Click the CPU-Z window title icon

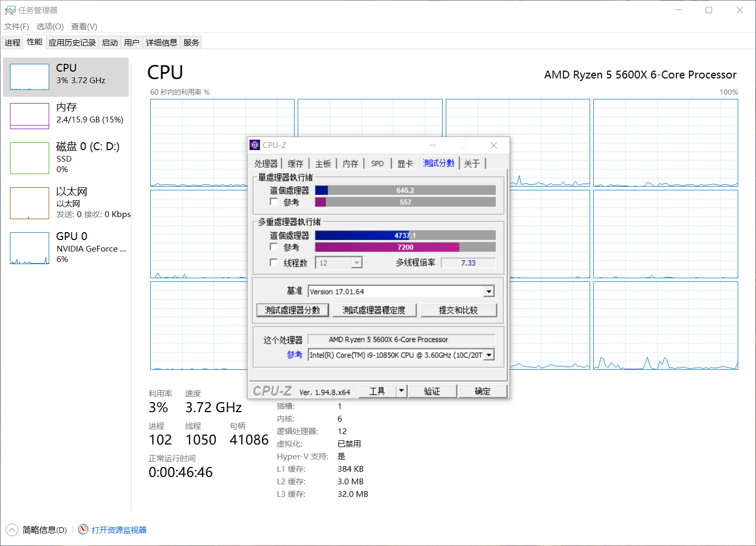click(255, 145)
